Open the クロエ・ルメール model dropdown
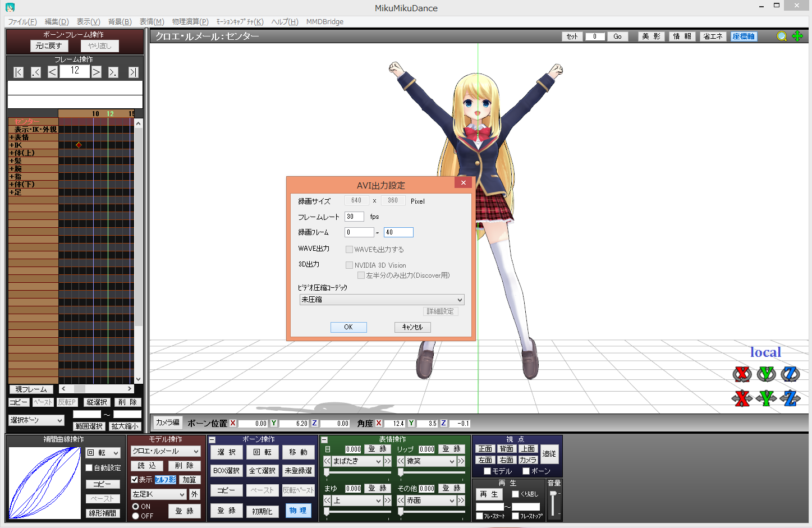 point(166,451)
